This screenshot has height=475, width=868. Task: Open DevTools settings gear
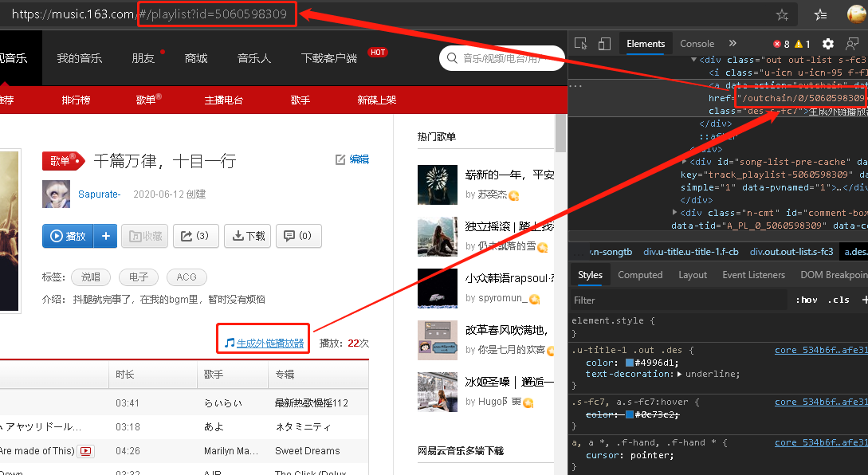pyautogui.click(x=827, y=44)
